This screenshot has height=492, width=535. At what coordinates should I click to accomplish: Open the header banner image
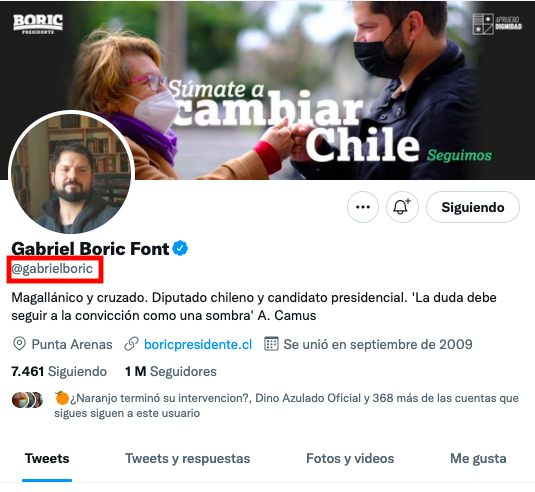(268, 90)
